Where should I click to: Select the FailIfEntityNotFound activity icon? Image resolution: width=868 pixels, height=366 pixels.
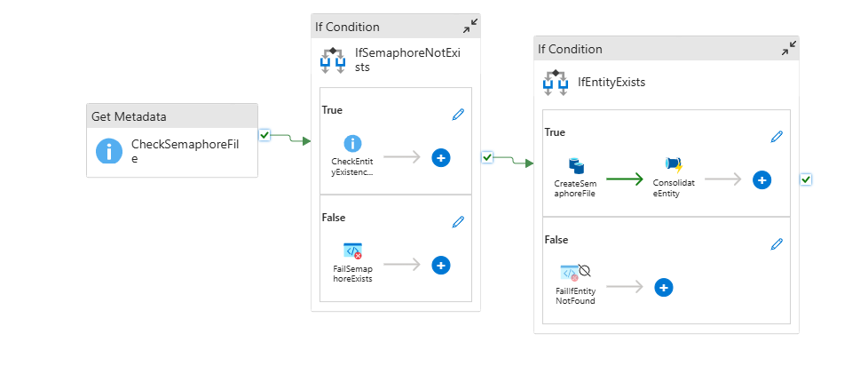(x=572, y=273)
